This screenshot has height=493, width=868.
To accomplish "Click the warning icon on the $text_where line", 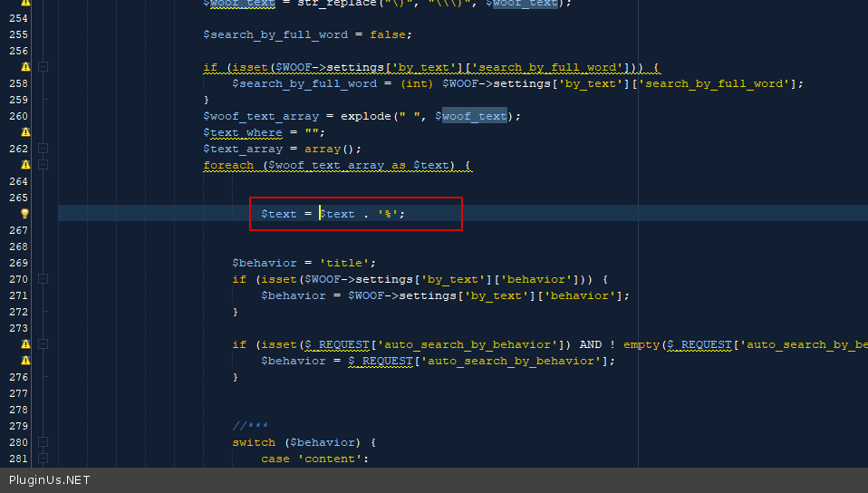I will point(25,132).
